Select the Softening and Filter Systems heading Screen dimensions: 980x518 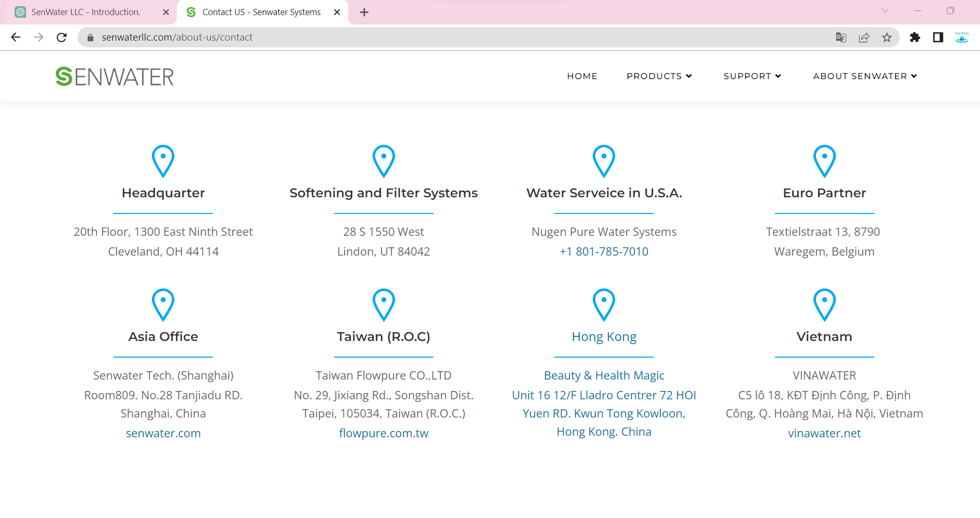pos(384,193)
